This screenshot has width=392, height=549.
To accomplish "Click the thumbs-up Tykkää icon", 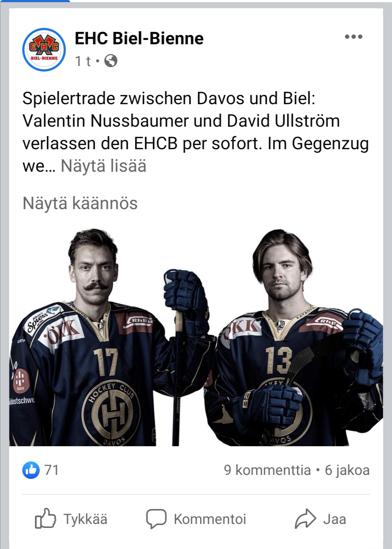I will tap(45, 518).
